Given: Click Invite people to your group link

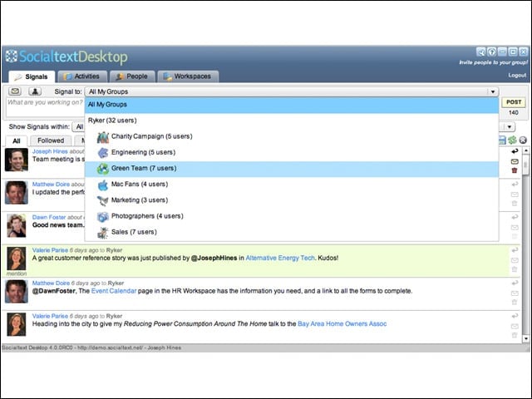Looking at the screenshot, I should point(493,62).
